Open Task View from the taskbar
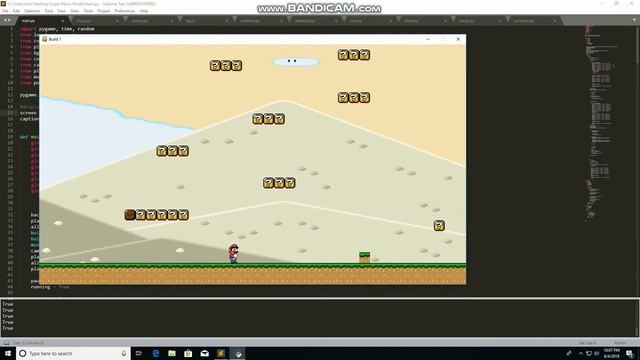The width and height of the screenshot is (640, 360). tap(139, 353)
